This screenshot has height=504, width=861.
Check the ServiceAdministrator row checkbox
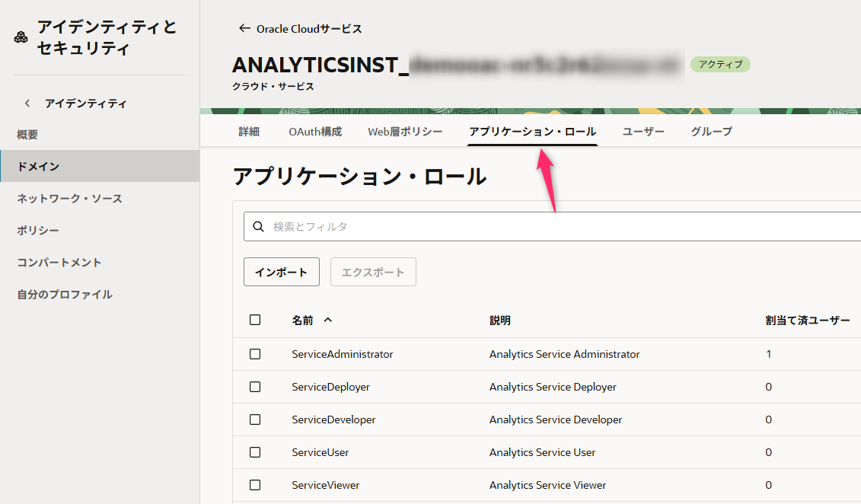255,354
